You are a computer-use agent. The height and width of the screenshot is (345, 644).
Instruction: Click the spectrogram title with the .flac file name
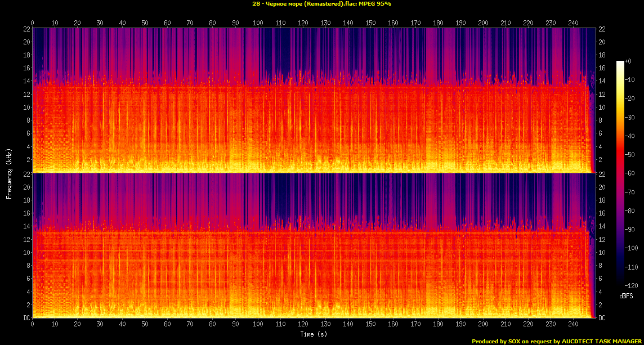coord(321,4)
